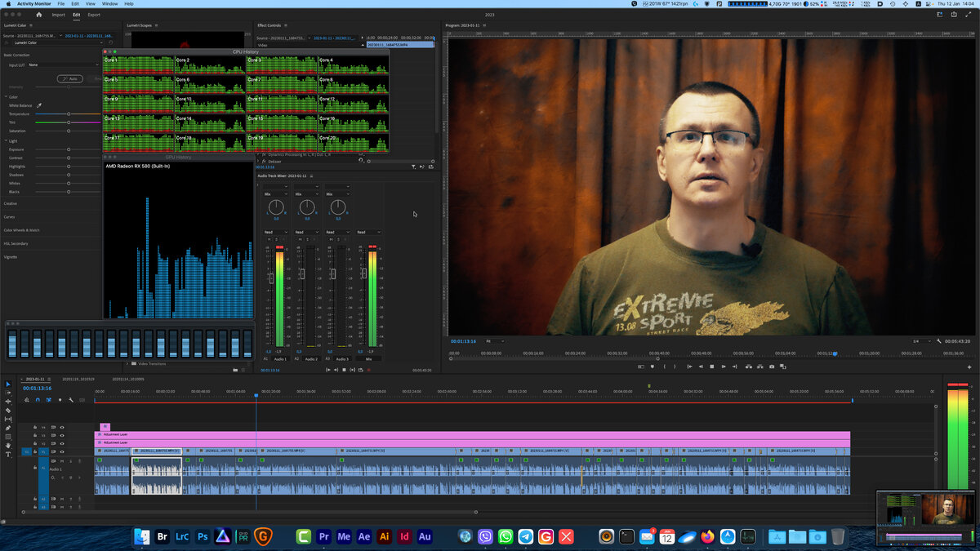Open the playback resolution 1/4 dropdown
The height and width of the screenshot is (551, 980).
coord(920,341)
